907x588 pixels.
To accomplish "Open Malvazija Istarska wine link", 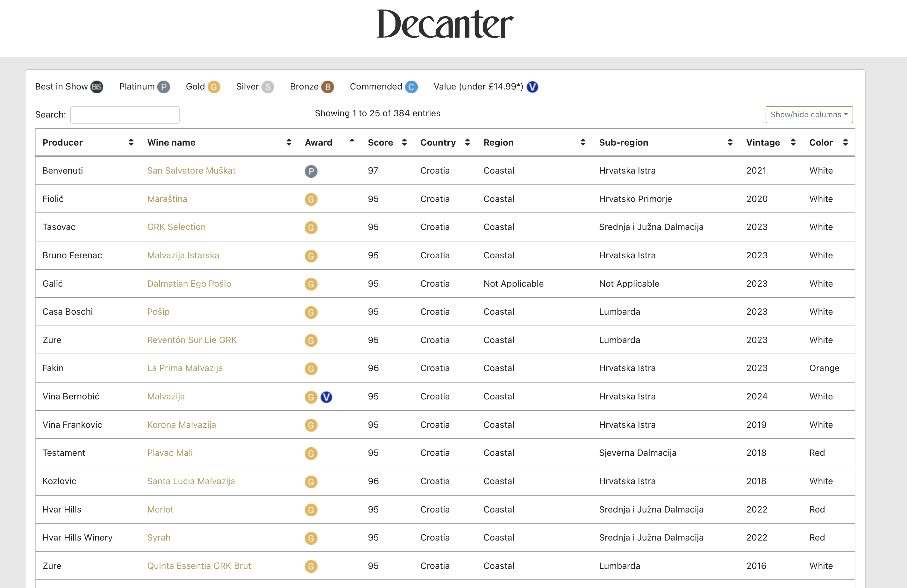I will [183, 255].
